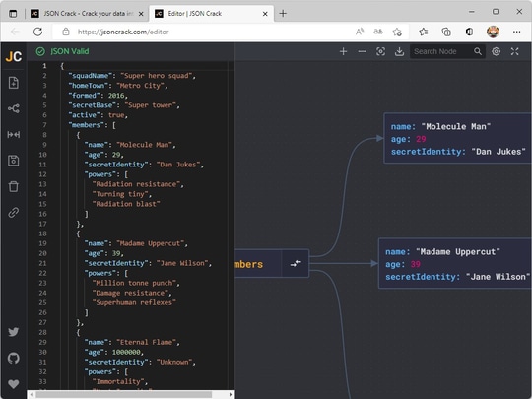
Task: Click the download graph image icon
Action: coord(399,51)
